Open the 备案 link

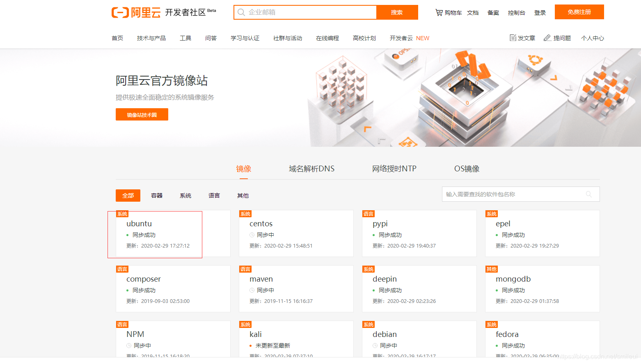coord(493,13)
